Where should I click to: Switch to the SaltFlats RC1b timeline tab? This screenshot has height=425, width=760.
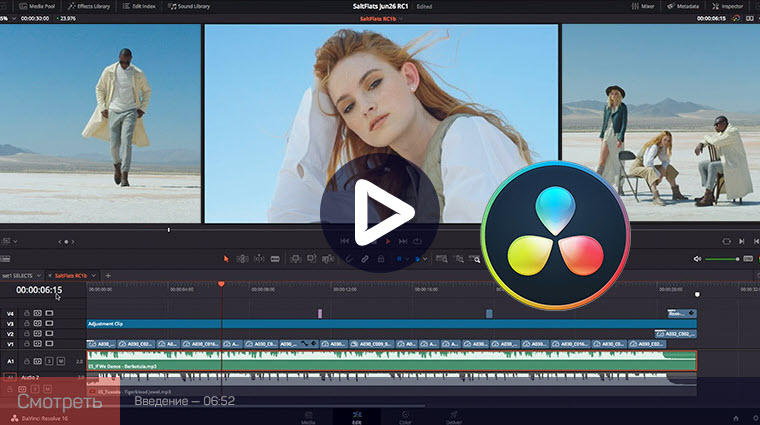tap(72, 275)
